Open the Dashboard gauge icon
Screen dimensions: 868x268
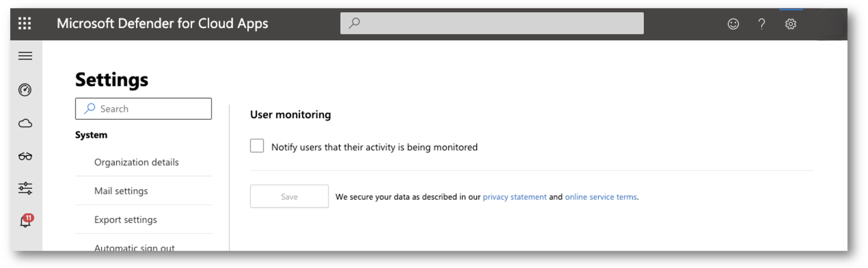click(25, 90)
